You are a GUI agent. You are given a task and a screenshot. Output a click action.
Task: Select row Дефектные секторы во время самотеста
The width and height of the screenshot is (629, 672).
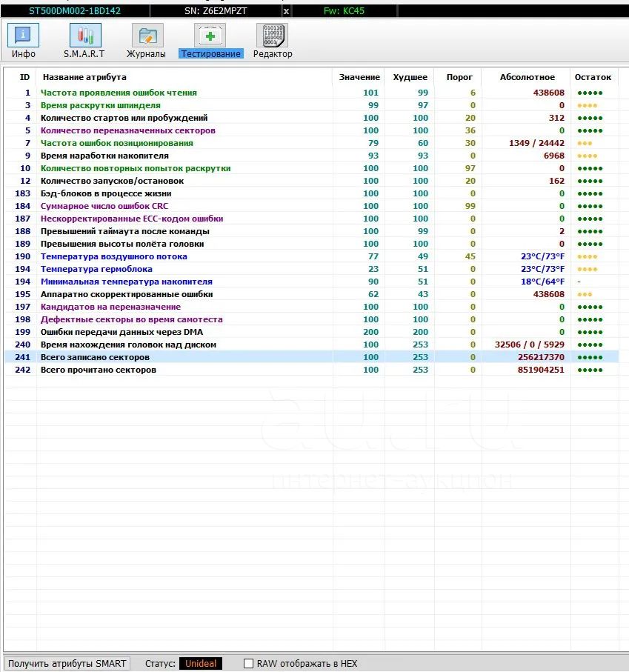coord(311,319)
